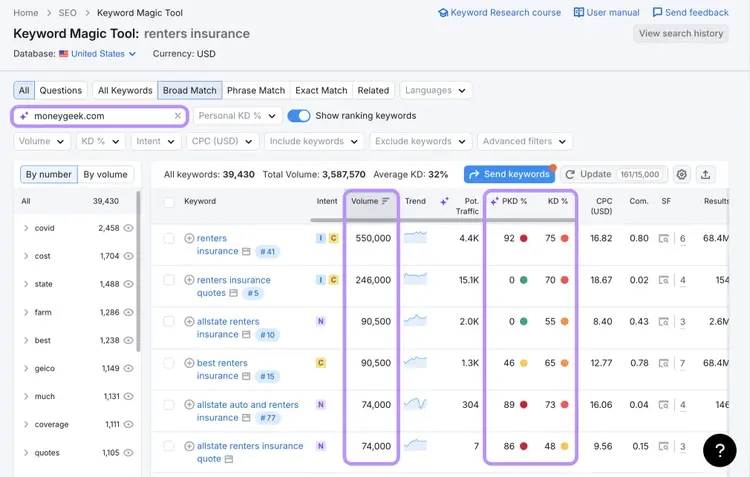Tick the select-all checkbox in table header
This screenshot has width=750, height=477.
click(x=169, y=202)
